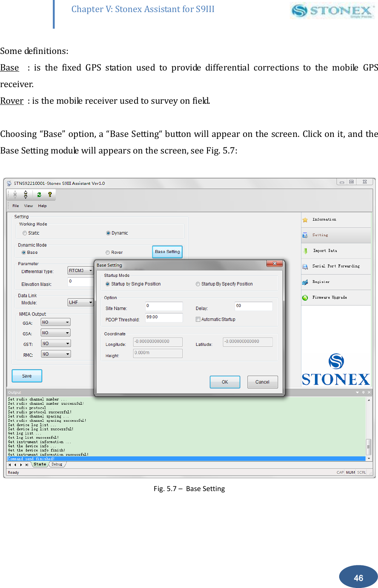This screenshot has width=378, height=588.
Task: Open the View menu
Action: coord(28,206)
